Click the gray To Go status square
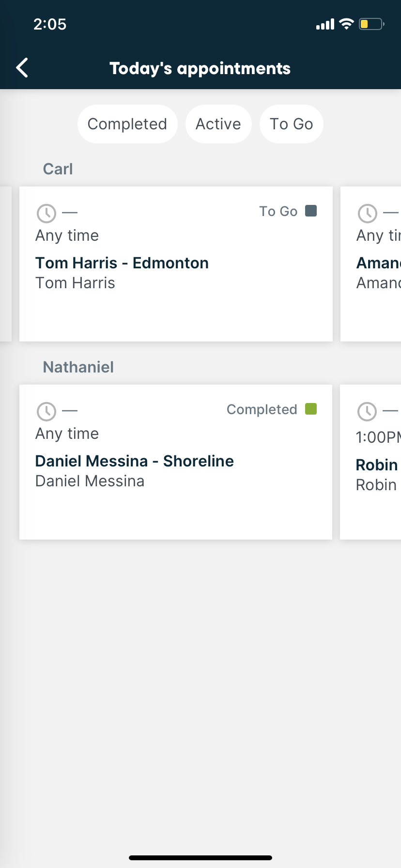The height and width of the screenshot is (868, 401). pyautogui.click(x=311, y=211)
